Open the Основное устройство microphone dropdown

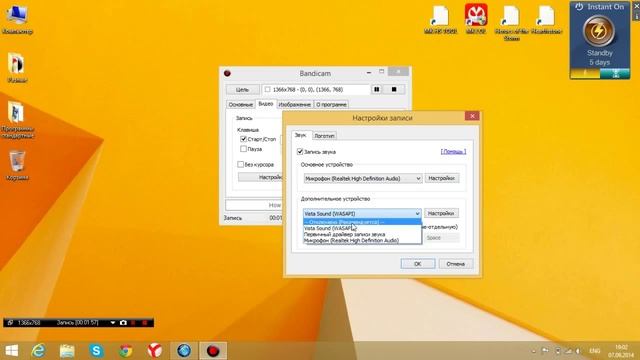pyautogui.click(x=362, y=178)
